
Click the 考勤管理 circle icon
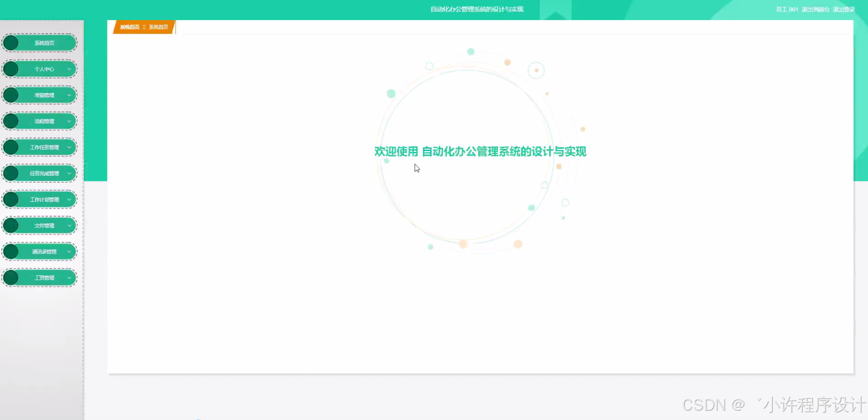pos(11,95)
